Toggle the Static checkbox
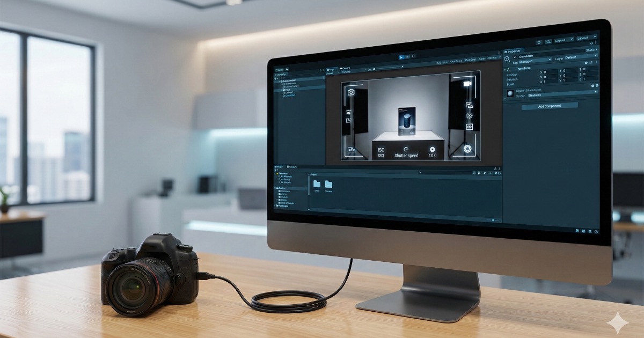 (x=583, y=50)
